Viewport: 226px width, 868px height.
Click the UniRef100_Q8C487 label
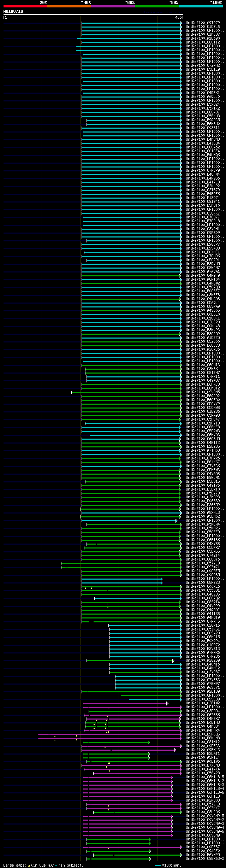(203, 112)
